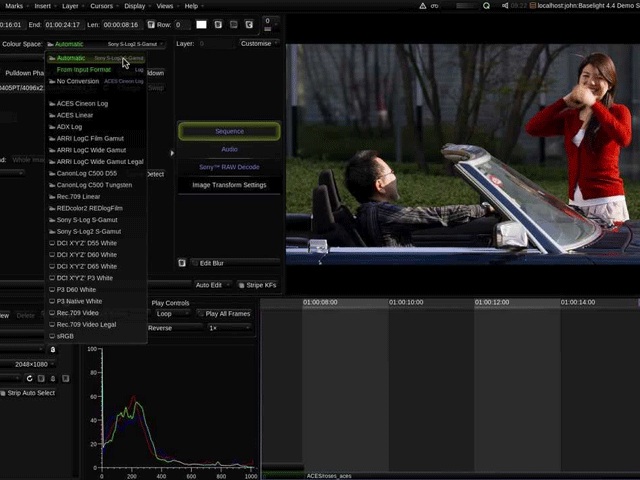Click the speaker volume icon in top bar
The image size is (640, 480).
pyautogui.click(x=505, y=6)
